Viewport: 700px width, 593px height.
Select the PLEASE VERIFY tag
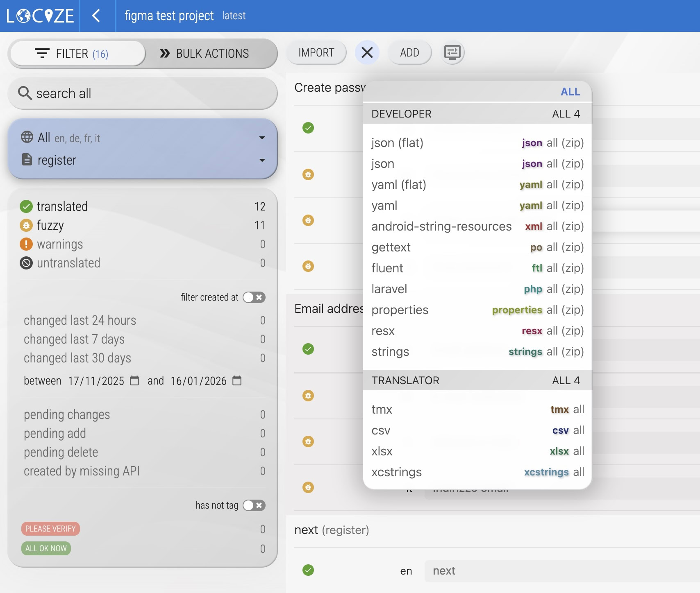click(x=50, y=529)
